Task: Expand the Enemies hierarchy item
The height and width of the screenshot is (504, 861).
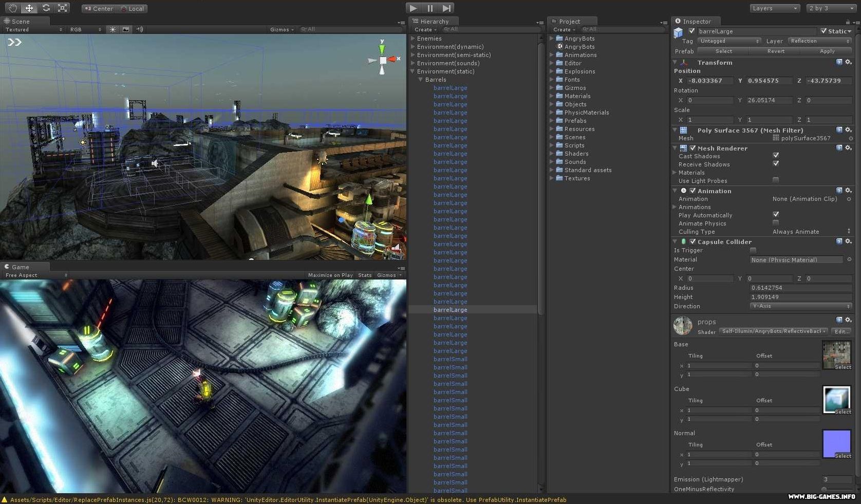Action: pos(413,39)
